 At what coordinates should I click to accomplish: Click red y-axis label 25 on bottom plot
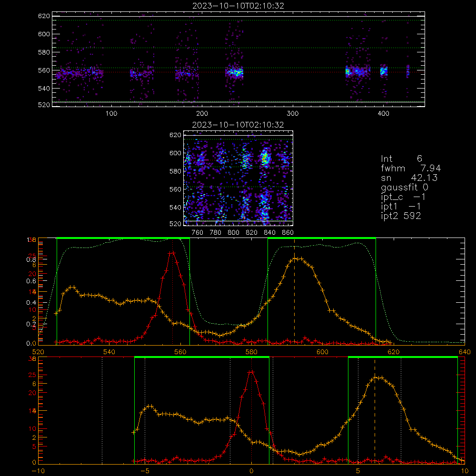click(x=32, y=375)
